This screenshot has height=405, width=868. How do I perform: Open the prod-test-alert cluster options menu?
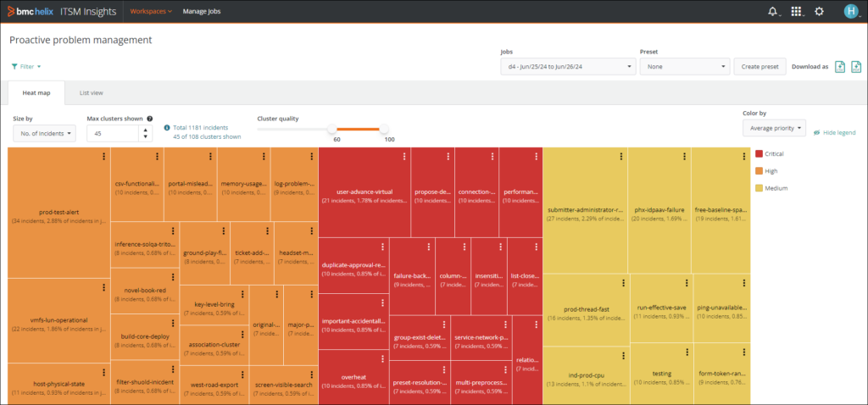[x=103, y=156]
